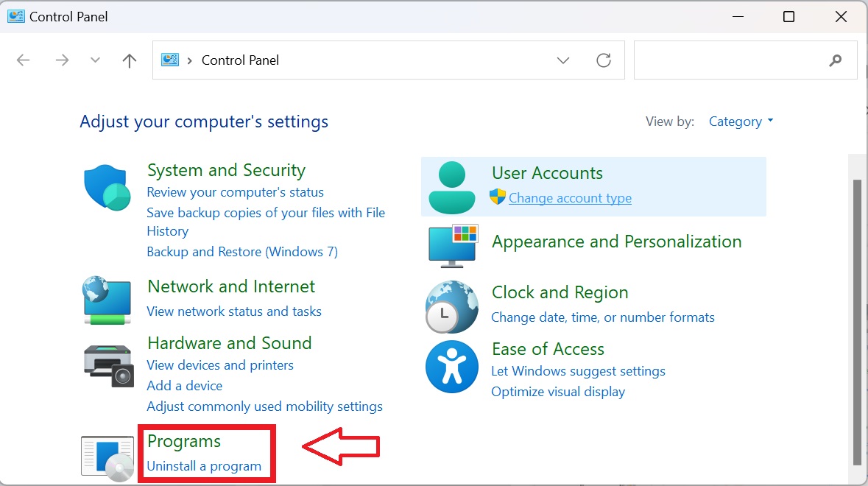
Task: Open "Backup and Restore (Windows 7)"
Action: coord(241,251)
